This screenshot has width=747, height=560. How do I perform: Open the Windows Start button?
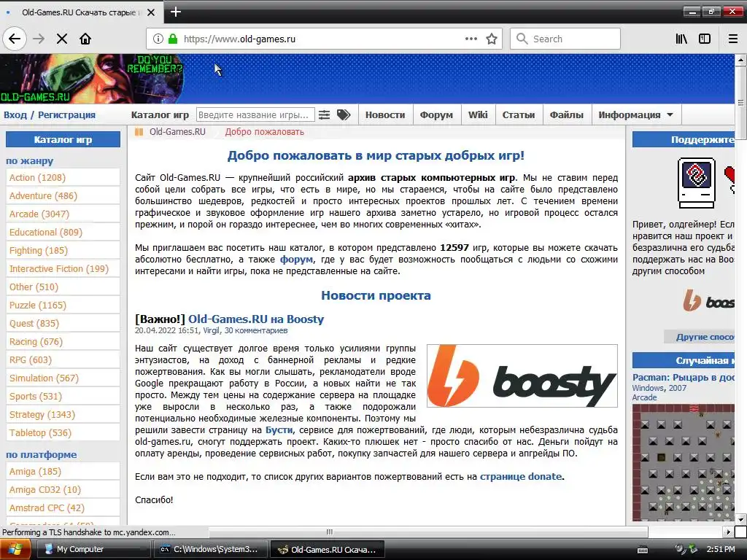(15, 550)
